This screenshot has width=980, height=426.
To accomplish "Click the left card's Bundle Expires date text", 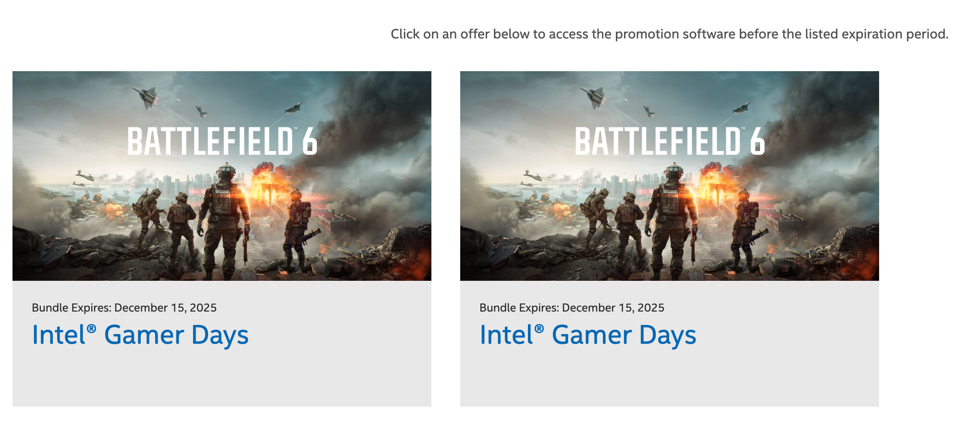I will pos(124,308).
